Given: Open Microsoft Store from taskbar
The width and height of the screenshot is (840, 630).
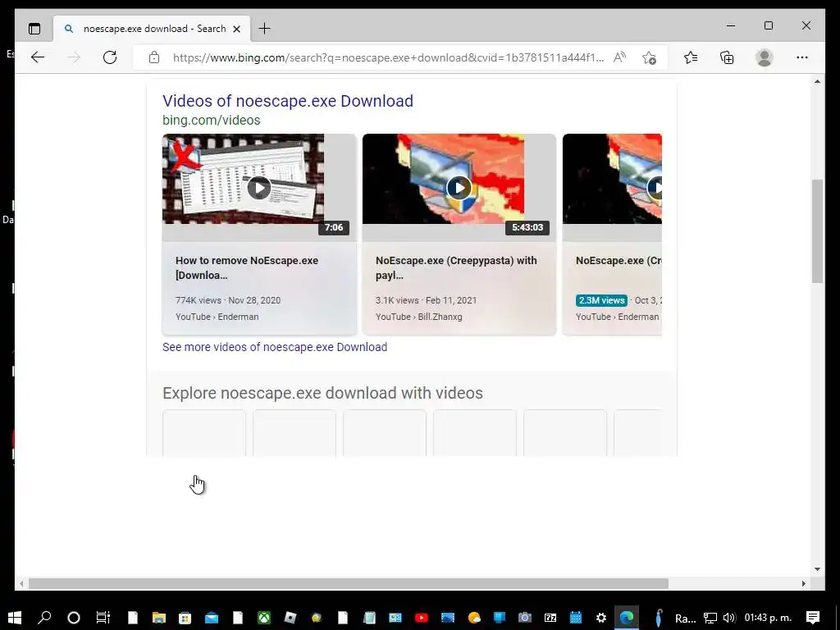Looking at the screenshot, I should tap(185, 618).
